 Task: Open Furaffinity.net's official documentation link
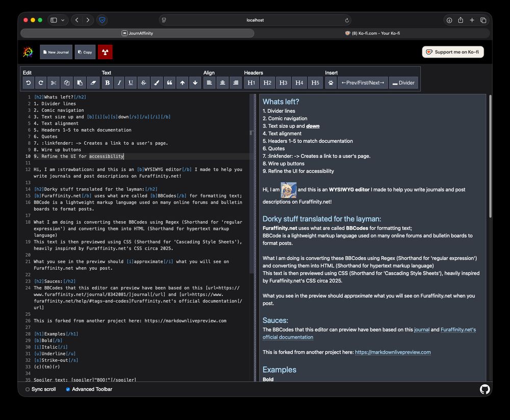click(369, 333)
